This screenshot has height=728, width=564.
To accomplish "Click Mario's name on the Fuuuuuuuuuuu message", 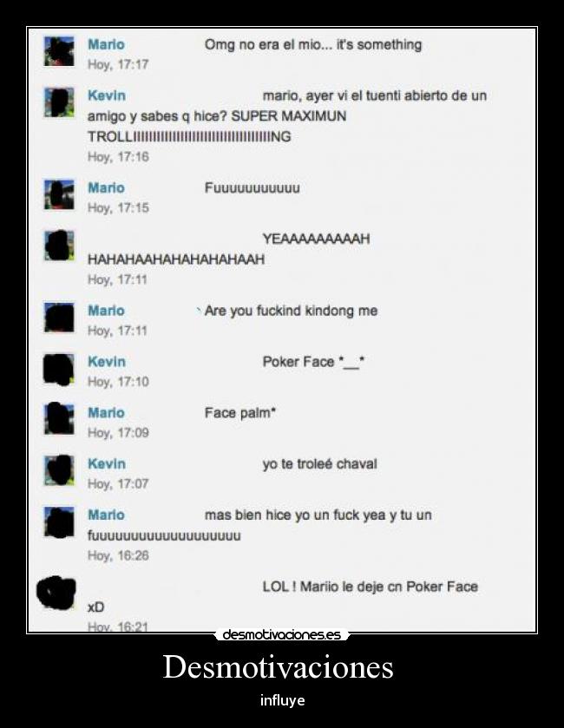I will pos(107,187).
